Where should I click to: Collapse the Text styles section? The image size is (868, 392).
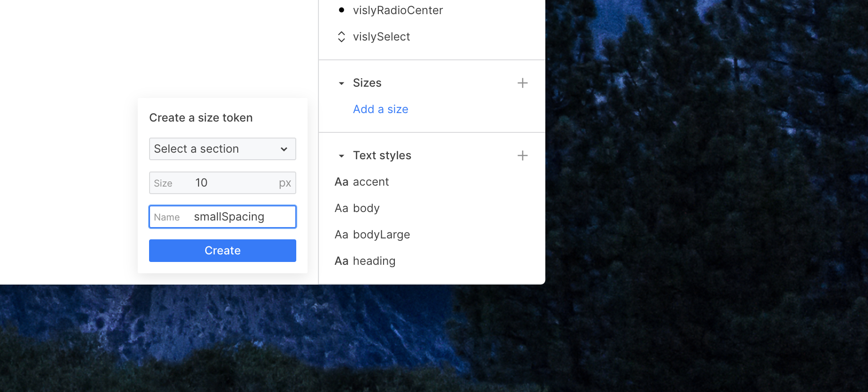pos(342,156)
